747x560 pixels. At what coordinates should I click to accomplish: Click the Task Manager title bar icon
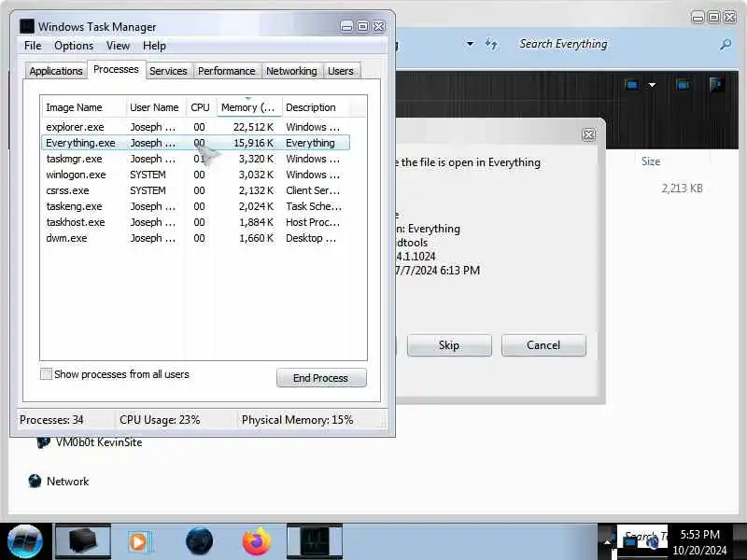click(x=27, y=27)
